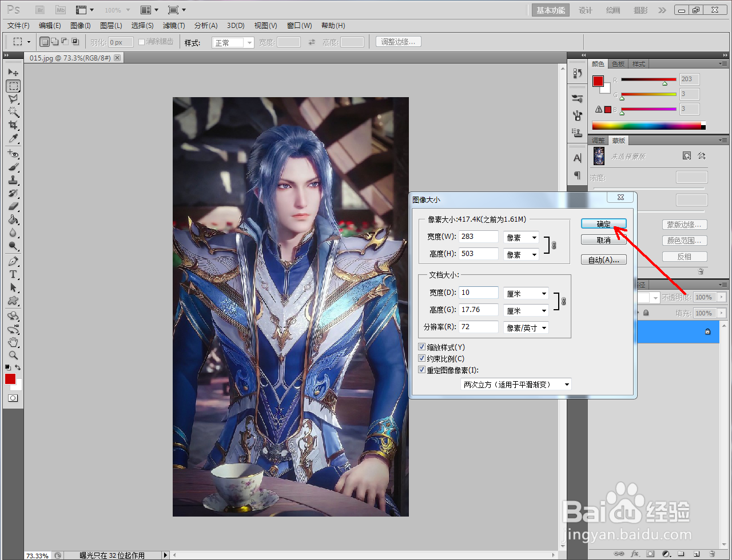Select the Blur tool
The image size is (732, 560).
(x=13, y=233)
